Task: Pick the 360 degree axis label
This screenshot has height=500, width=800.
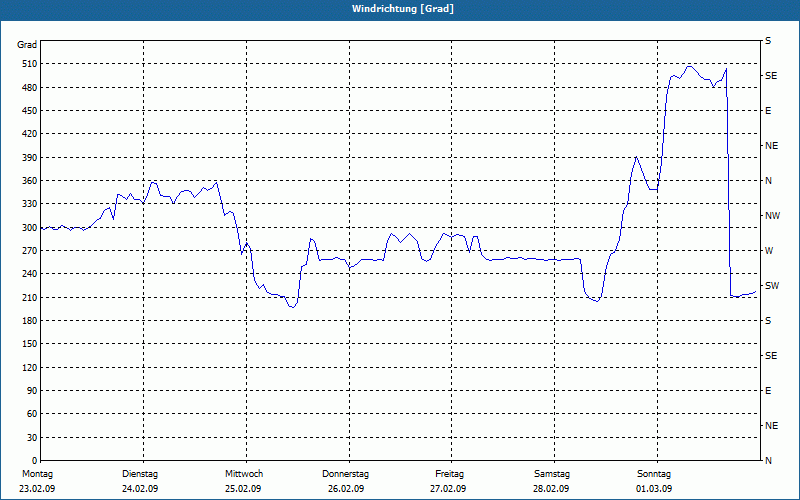Action: click(30, 181)
